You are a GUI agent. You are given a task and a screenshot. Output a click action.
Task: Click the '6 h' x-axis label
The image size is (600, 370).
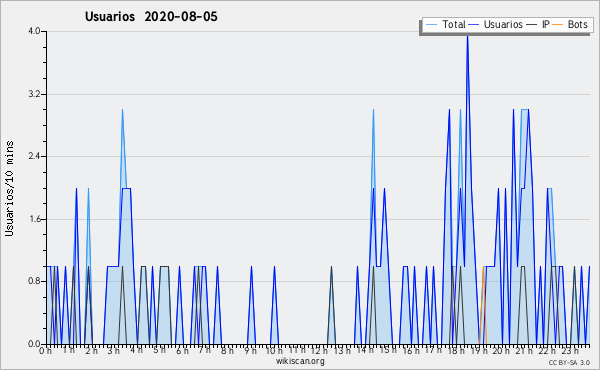coord(182,351)
